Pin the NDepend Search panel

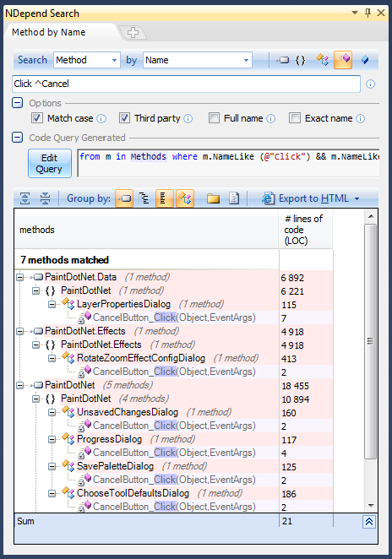(x=367, y=13)
